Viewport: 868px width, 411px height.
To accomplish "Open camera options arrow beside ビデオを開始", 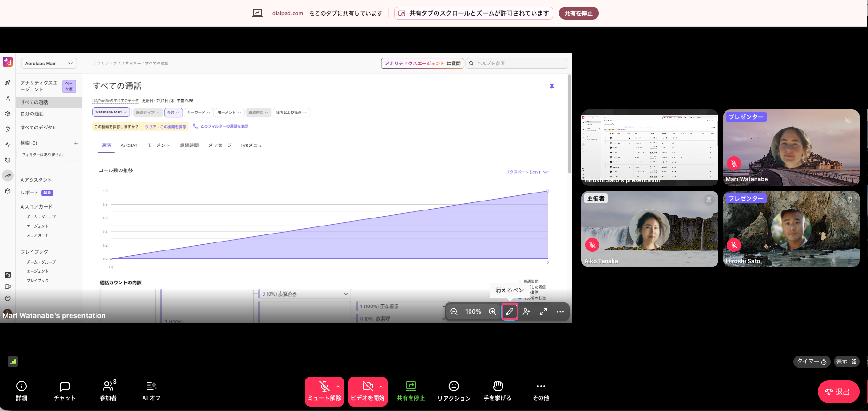I will pyautogui.click(x=381, y=387).
